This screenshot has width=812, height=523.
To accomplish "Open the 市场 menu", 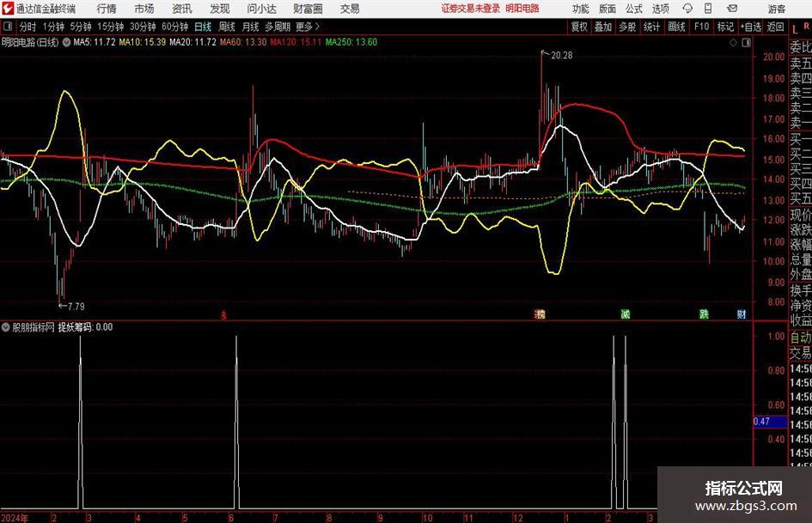I will point(144,9).
